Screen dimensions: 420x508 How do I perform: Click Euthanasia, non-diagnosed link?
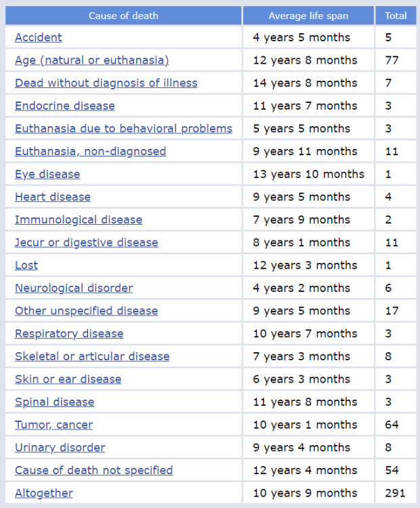point(90,151)
